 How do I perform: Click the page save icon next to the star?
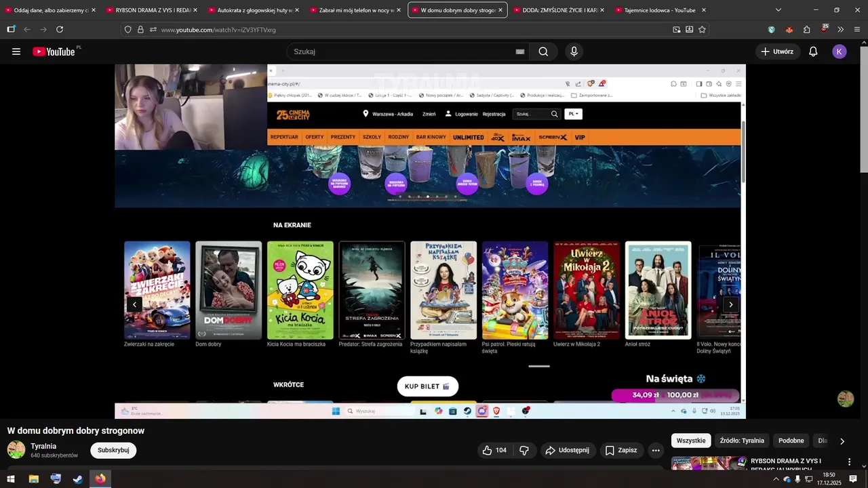click(689, 30)
